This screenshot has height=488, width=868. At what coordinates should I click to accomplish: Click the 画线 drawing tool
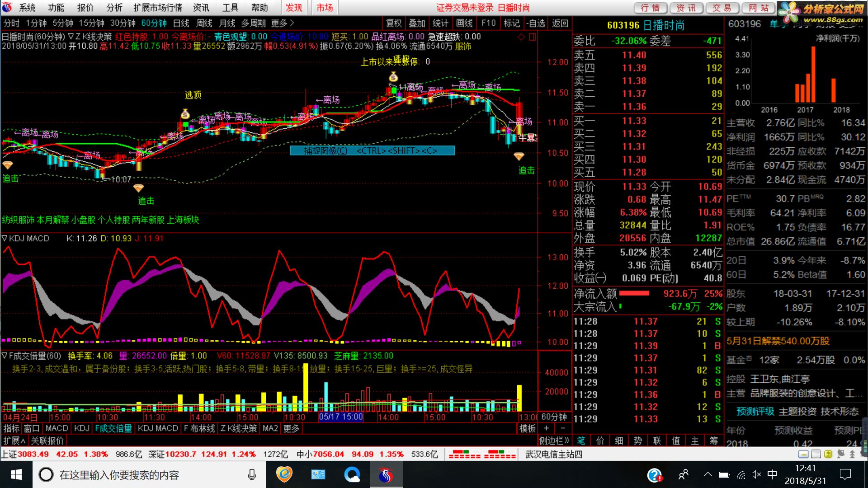[x=464, y=23]
